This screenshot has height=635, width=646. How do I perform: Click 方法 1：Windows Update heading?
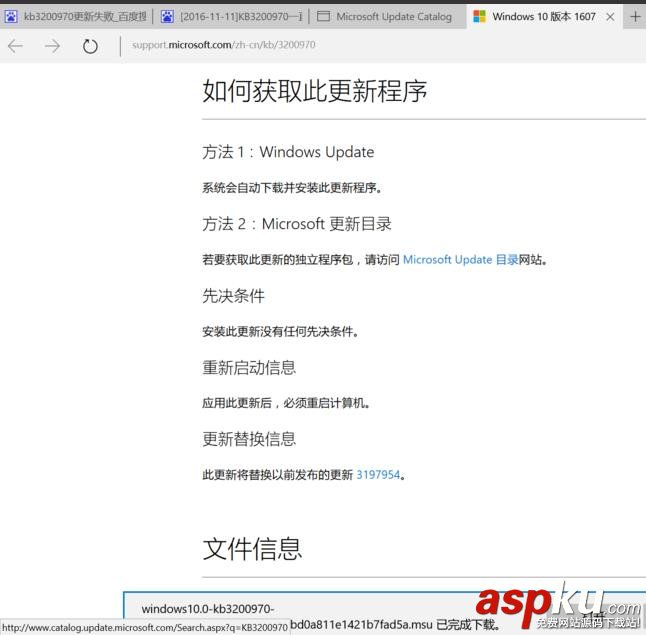288,152
